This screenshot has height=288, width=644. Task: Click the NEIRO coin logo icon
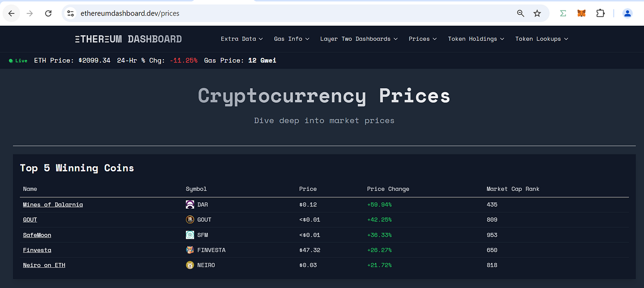(x=190, y=265)
